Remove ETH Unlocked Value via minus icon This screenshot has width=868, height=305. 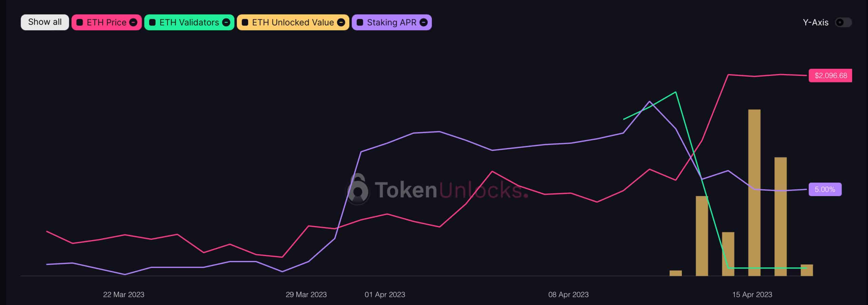(341, 22)
